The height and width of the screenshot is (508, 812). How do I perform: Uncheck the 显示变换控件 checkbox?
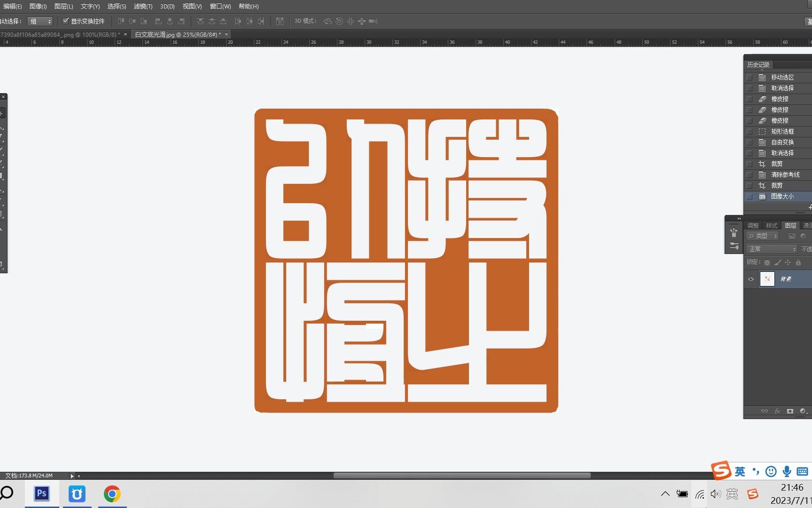tap(66, 21)
